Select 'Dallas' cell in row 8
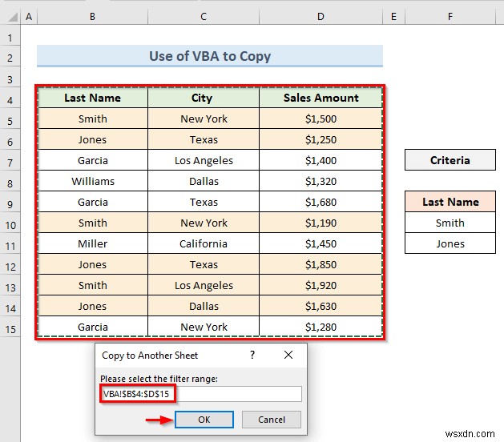This screenshot has width=504, height=442. click(x=204, y=181)
